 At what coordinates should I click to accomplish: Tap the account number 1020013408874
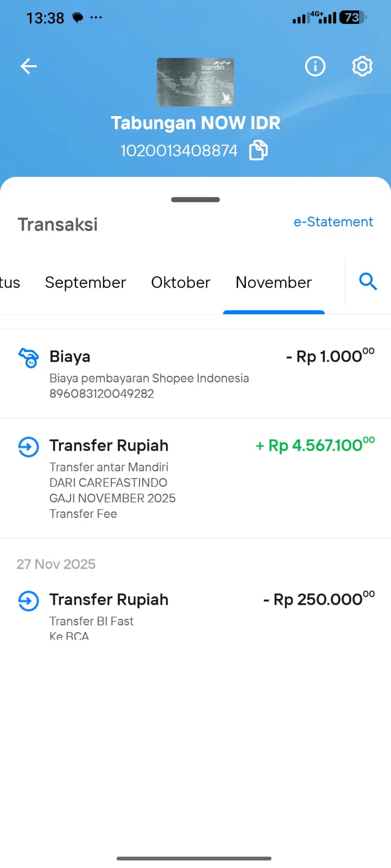pos(179,150)
